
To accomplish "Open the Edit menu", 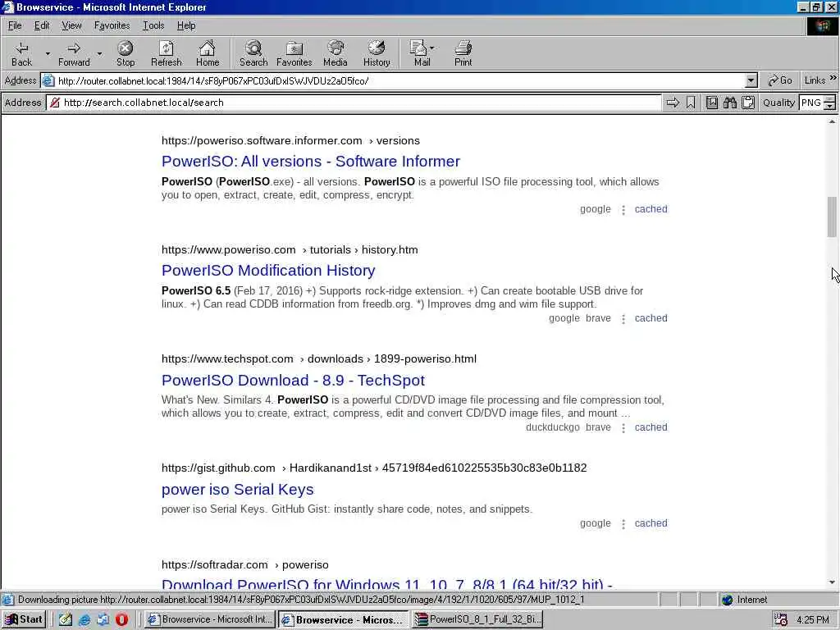I will click(42, 25).
